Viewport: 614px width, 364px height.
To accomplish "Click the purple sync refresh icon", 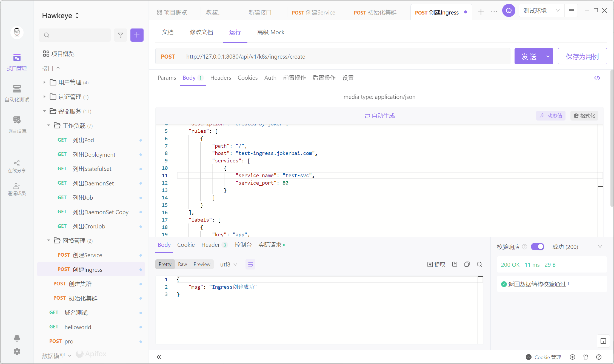I will tap(509, 10).
